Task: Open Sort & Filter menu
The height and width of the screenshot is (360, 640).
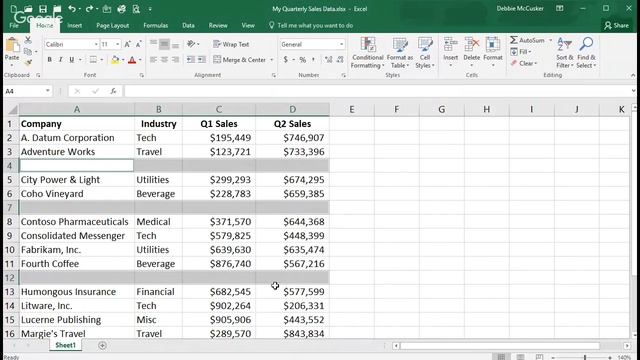Action: (564, 53)
